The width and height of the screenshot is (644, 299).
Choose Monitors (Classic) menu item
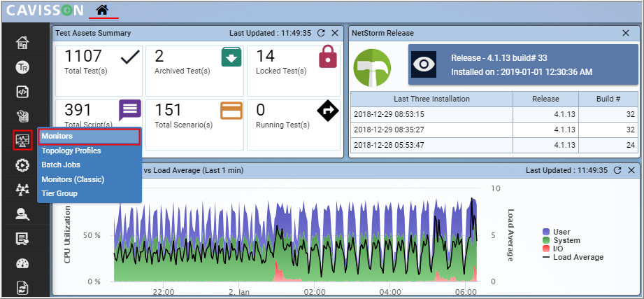click(73, 179)
